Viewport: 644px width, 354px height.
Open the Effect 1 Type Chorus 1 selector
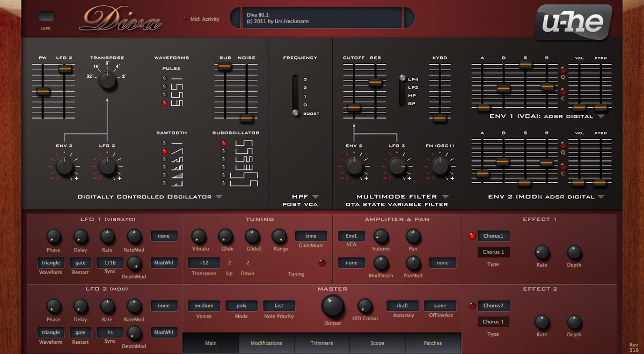[494, 252]
